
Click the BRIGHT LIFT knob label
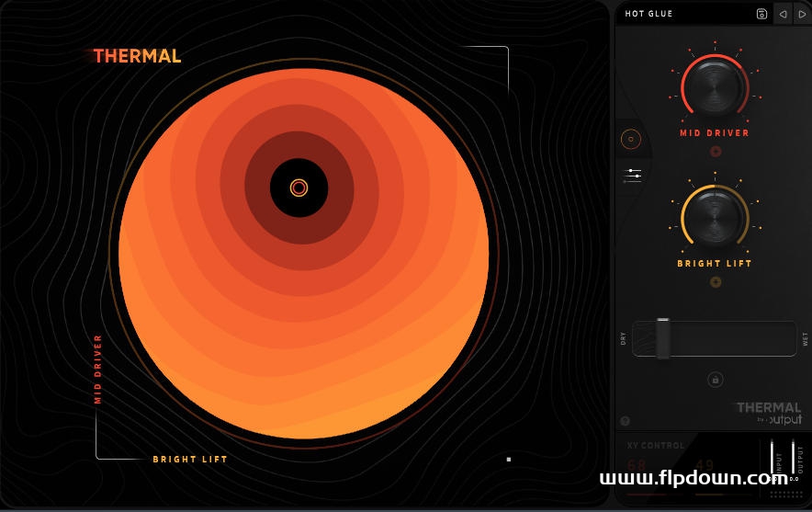pos(714,264)
